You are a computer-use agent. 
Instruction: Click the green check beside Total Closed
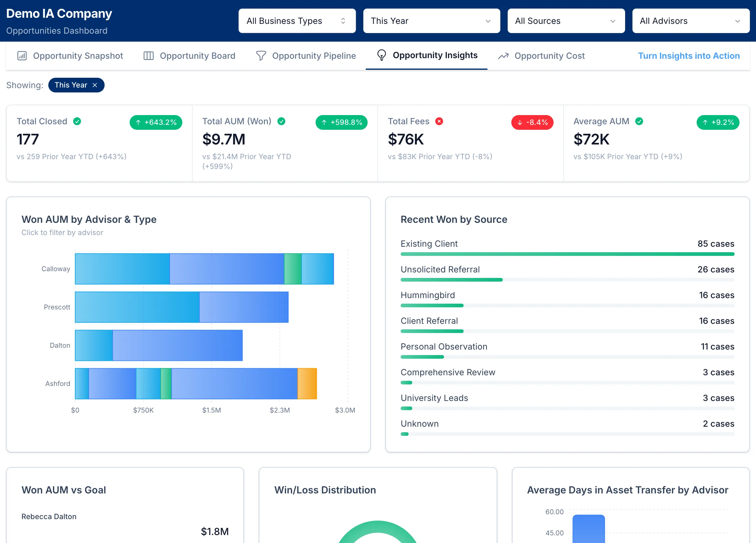(77, 121)
